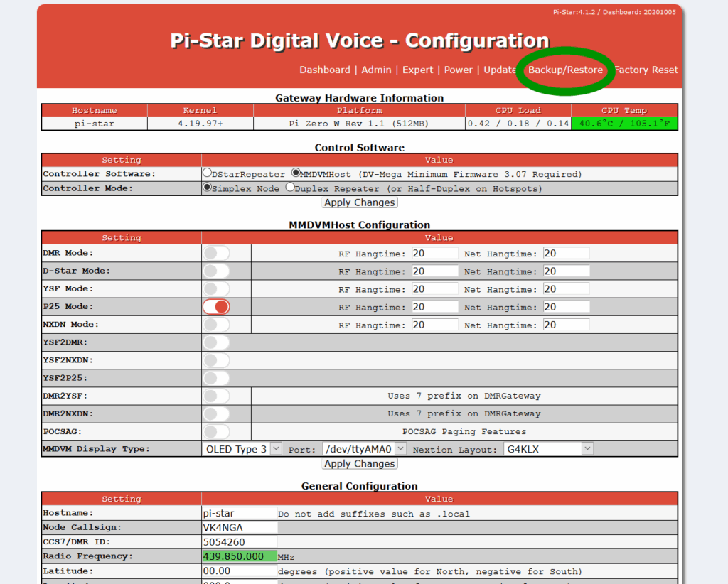Click the POCSAG Paging Features text

(464, 432)
